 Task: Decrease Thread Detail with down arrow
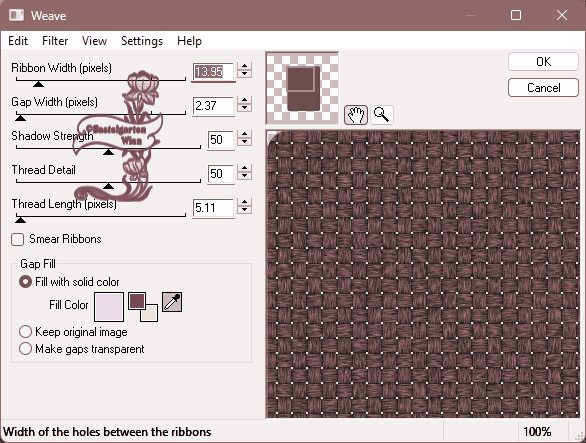pos(244,176)
